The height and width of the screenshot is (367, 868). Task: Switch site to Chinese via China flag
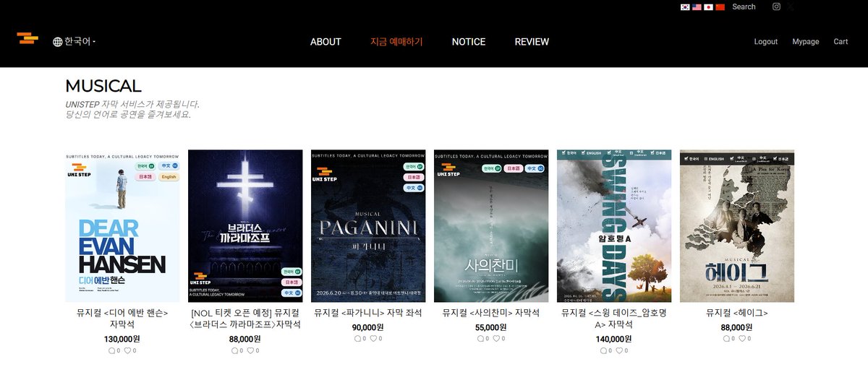(720, 7)
